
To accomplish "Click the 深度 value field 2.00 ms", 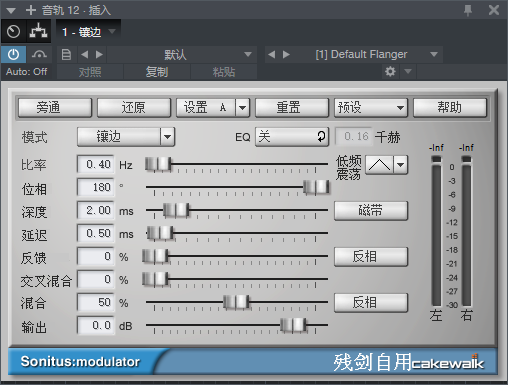I will [x=96, y=210].
